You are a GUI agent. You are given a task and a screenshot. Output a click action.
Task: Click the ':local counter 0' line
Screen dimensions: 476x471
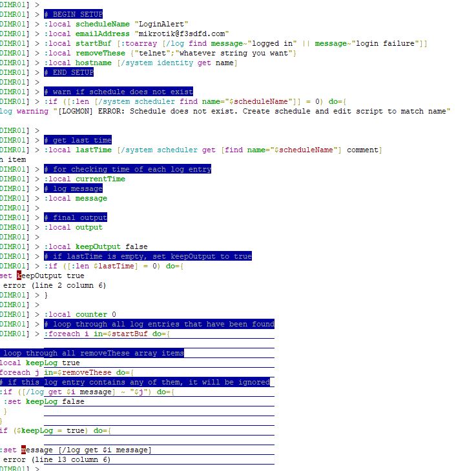(x=80, y=314)
